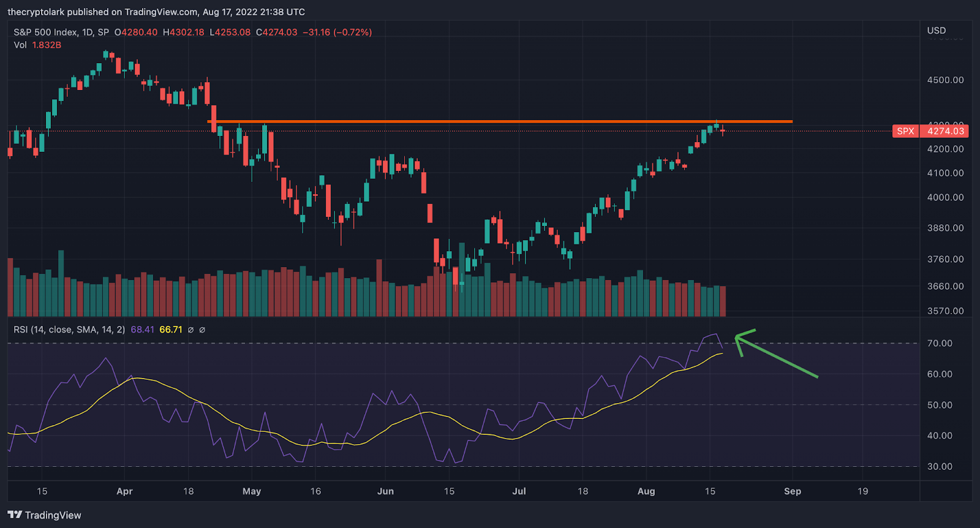Click the Aug date label on time axis
The width and height of the screenshot is (980, 528).
(646, 491)
